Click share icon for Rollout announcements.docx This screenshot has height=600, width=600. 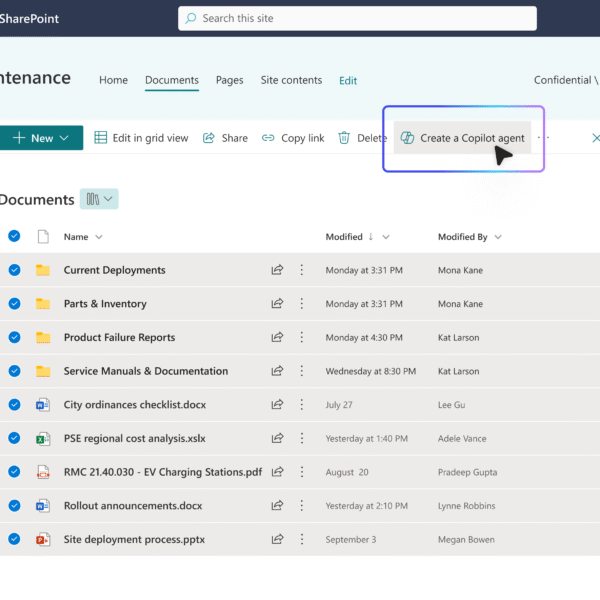(x=277, y=505)
